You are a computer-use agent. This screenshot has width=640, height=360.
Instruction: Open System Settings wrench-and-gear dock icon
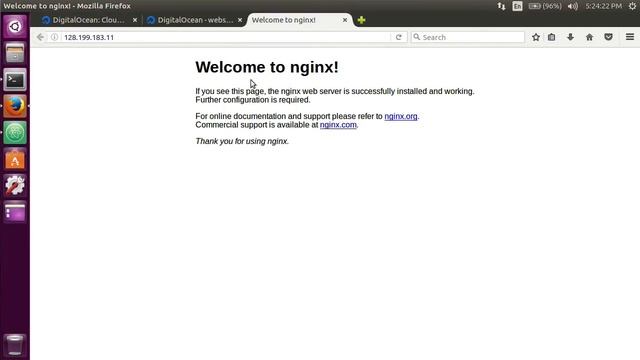(15, 186)
